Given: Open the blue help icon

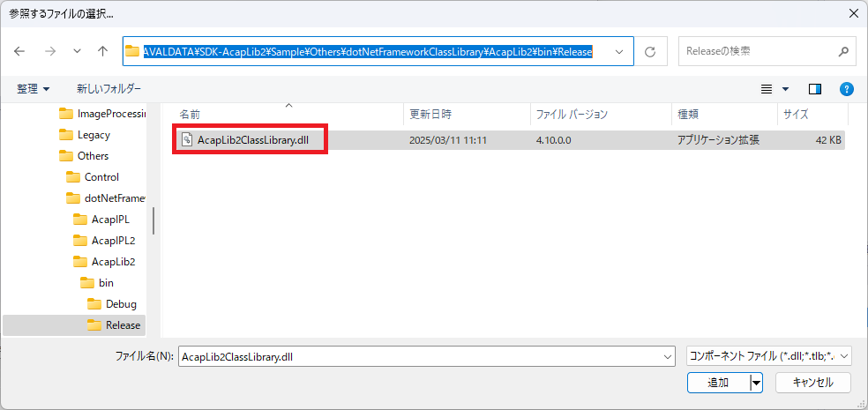Looking at the screenshot, I should [x=845, y=89].
